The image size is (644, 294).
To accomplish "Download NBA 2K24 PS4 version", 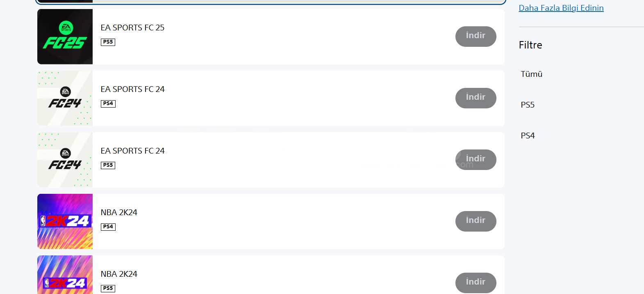I will (476, 221).
